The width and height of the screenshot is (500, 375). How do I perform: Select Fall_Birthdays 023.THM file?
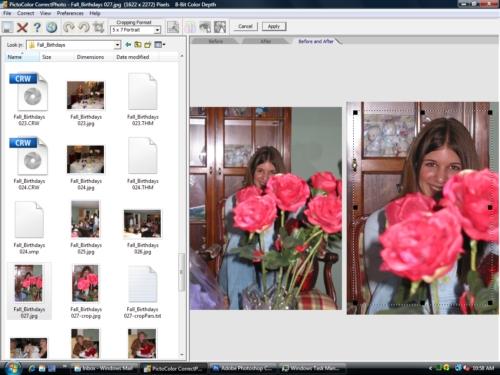[x=143, y=99]
